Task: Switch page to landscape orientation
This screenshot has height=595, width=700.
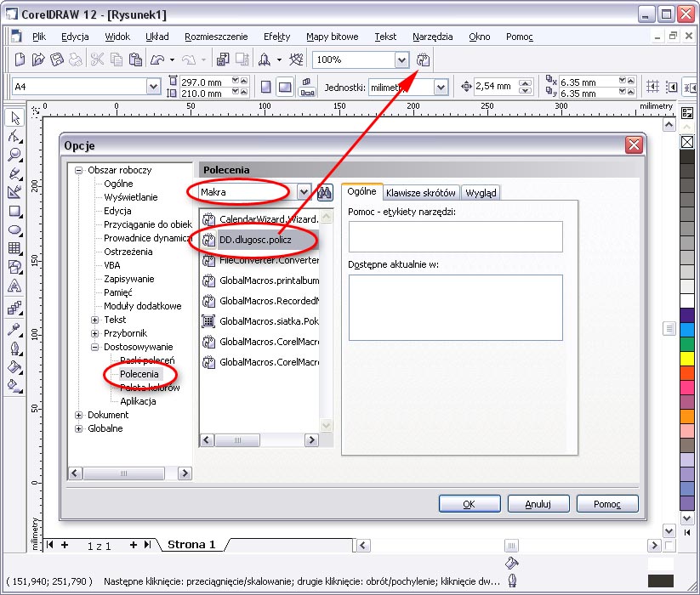Action: [285, 87]
